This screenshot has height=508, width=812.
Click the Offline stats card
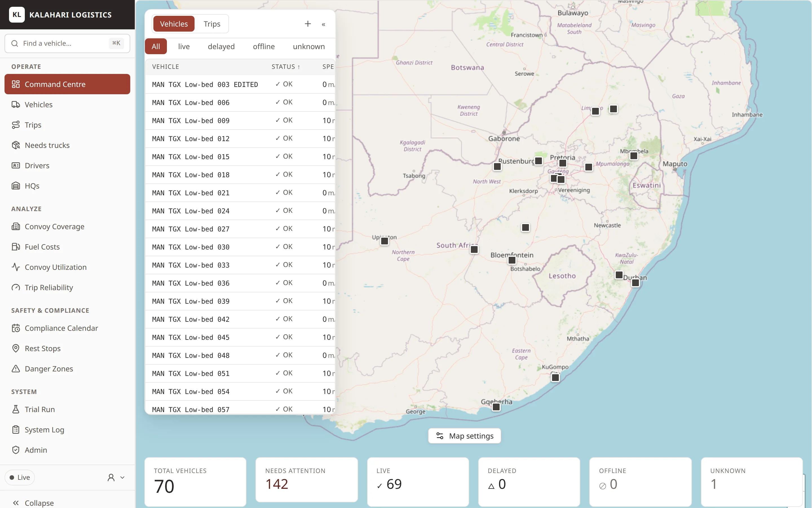640,481
